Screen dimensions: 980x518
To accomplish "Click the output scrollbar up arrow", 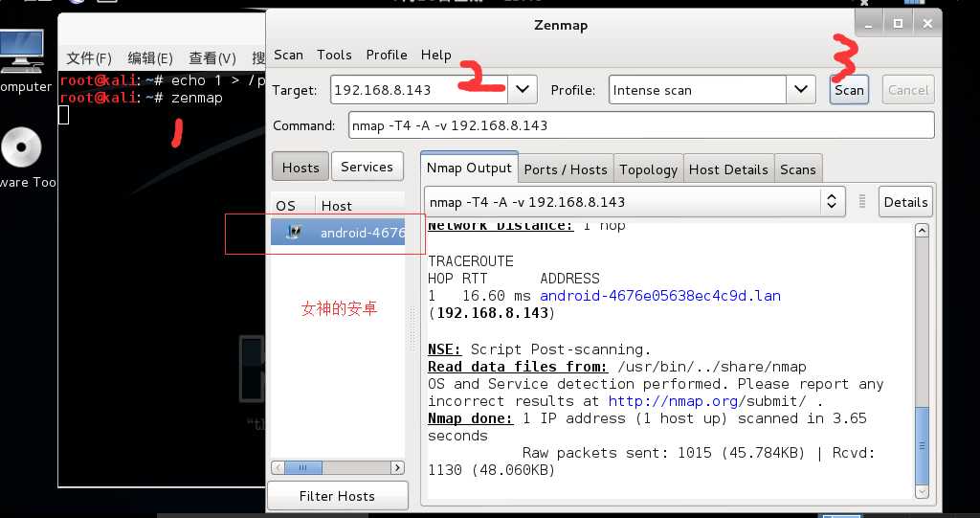I will [x=922, y=230].
